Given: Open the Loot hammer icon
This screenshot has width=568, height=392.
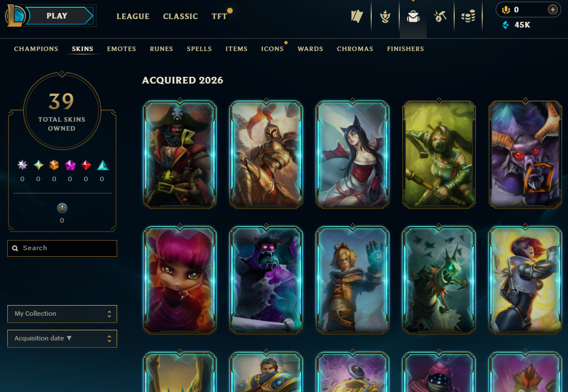Looking at the screenshot, I should coord(440,16).
